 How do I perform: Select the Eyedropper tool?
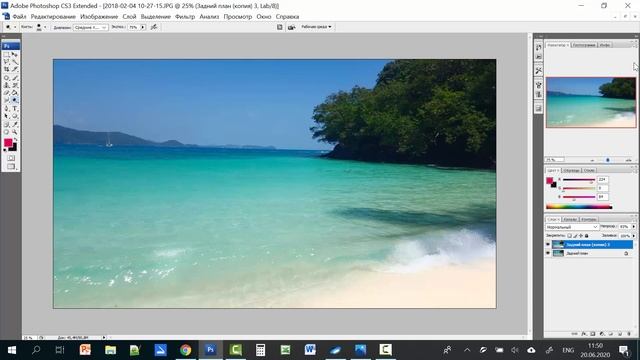(14, 124)
